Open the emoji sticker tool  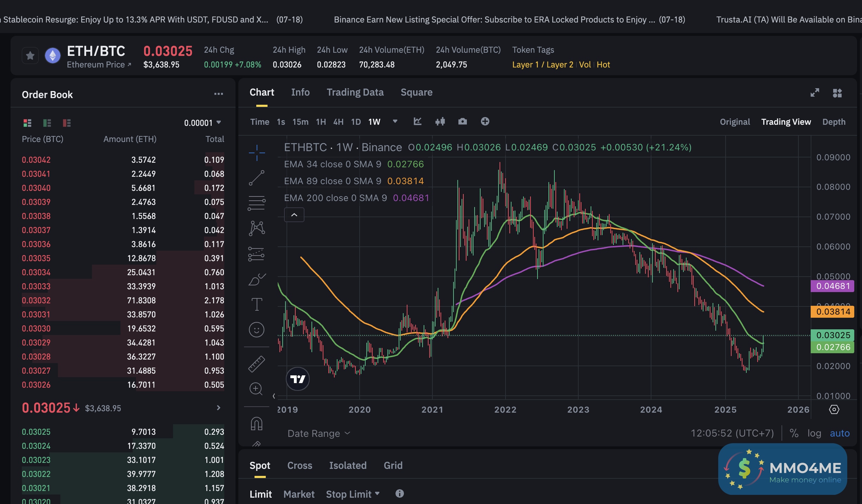click(x=257, y=330)
